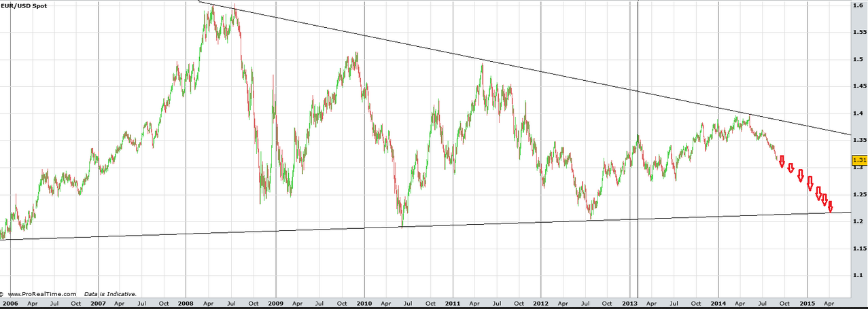
Task: Click the 1.5 price axis label
Action: [858, 60]
